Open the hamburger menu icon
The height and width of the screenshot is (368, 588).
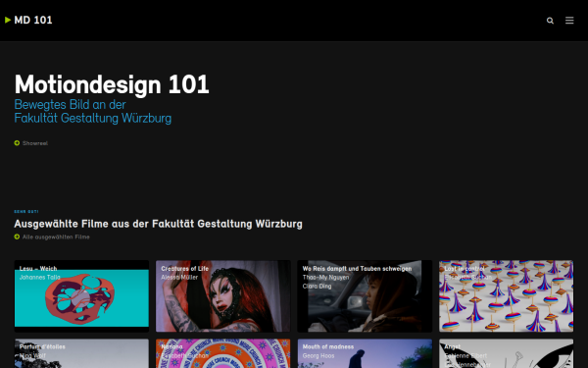click(569, 21)
